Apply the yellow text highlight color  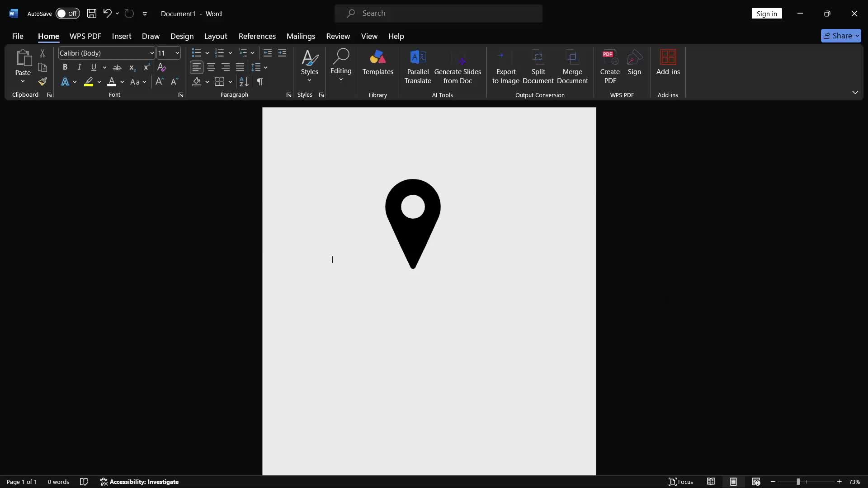89,82
